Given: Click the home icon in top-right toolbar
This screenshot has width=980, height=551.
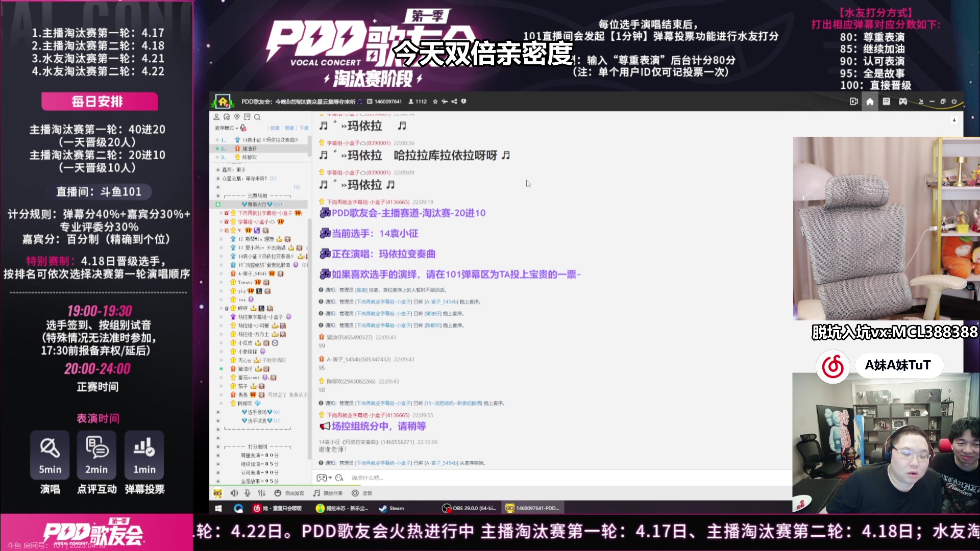Looking at the screenshot, I should 870,102.
